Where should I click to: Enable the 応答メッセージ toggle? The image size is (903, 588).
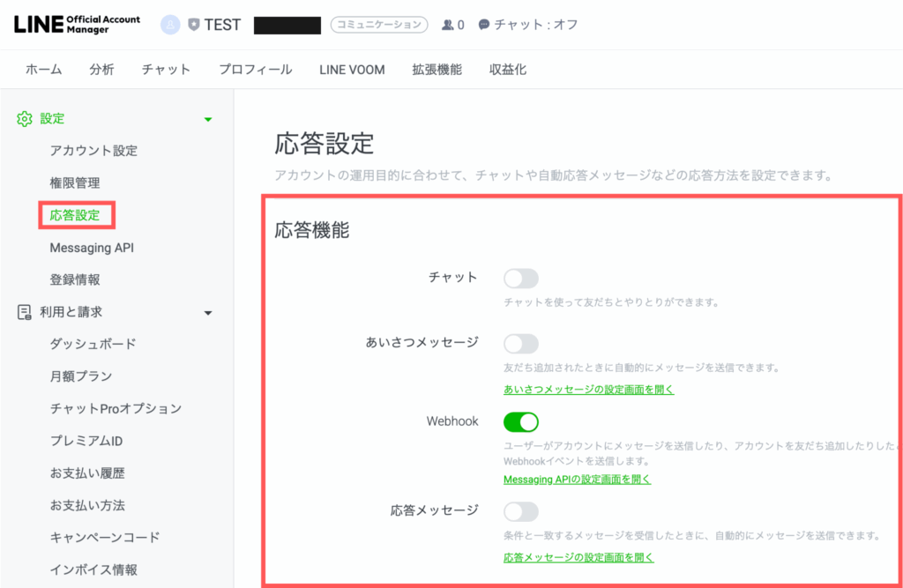coord(520,511)
